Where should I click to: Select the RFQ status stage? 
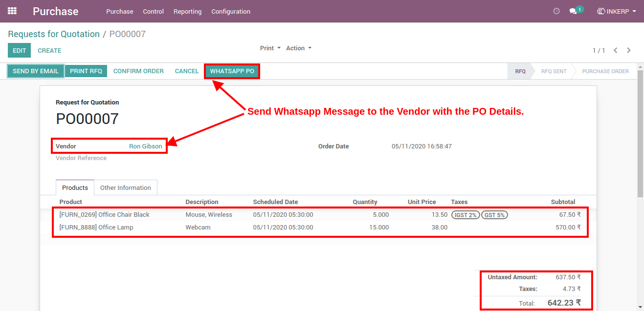[520, 71]
